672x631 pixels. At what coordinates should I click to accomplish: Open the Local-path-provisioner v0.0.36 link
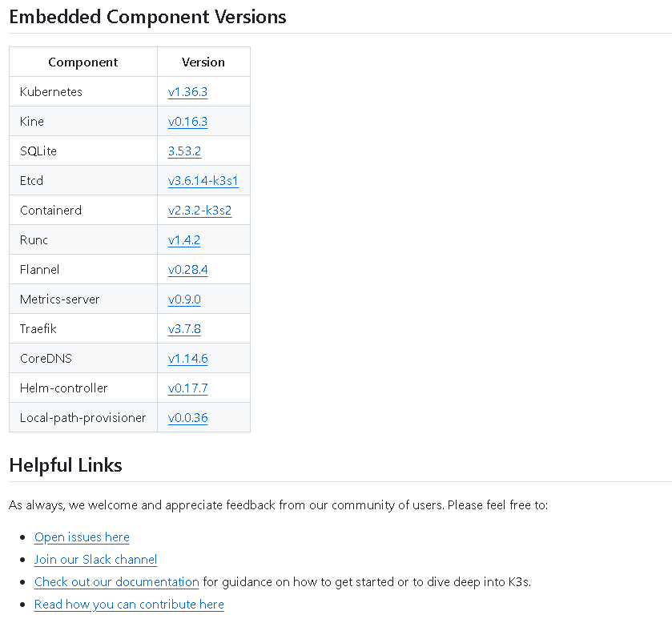[187, 418]
